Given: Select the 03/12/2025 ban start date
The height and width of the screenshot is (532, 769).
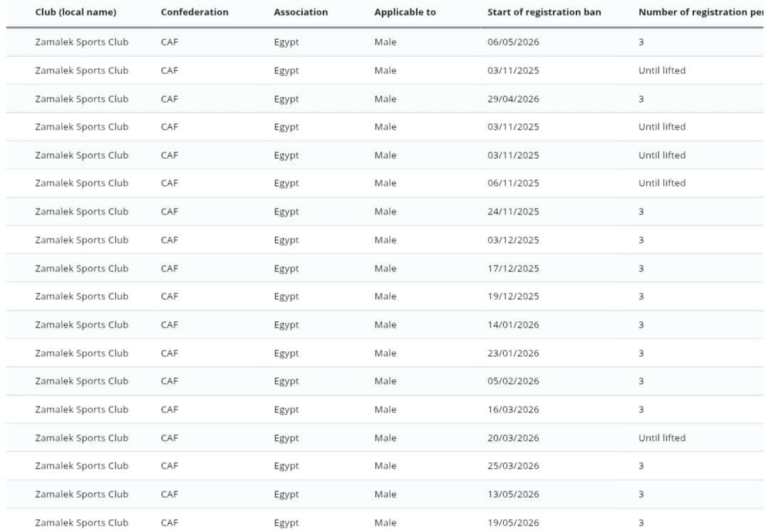Looking at the screenshot, I should [513, 240].
